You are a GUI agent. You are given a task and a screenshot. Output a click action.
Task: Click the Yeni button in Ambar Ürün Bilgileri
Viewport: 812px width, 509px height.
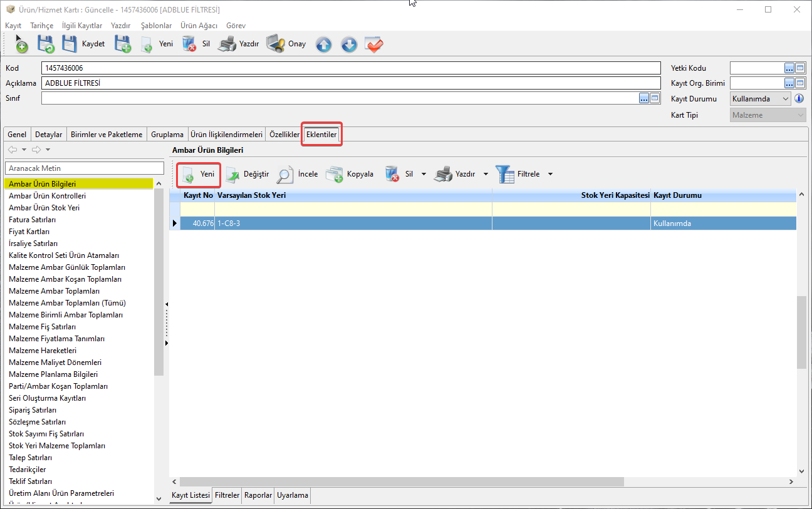(199, 174)
